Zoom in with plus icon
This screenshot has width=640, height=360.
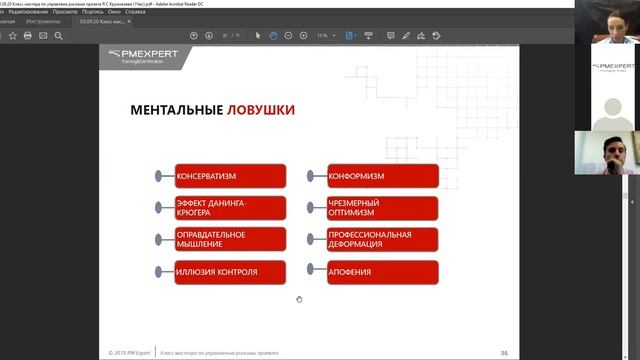303,36
